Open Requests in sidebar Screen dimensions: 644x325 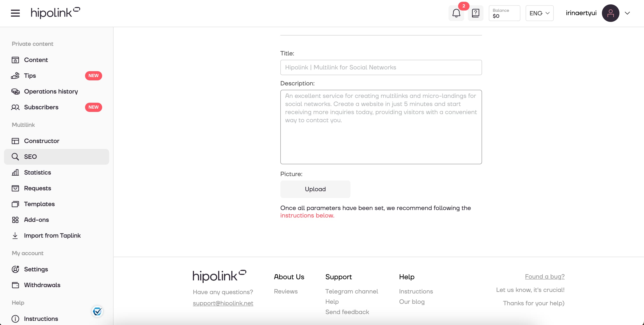(x=57, y=188)
